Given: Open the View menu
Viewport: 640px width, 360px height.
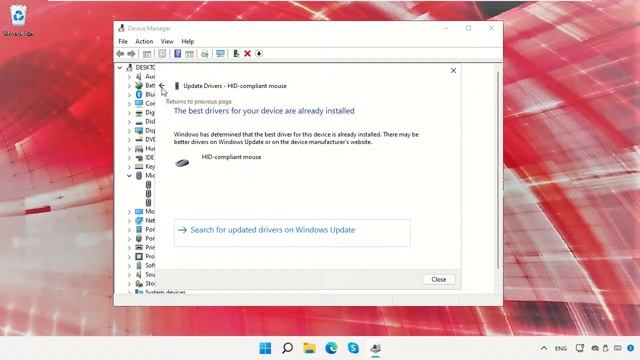Looking at the screenshot, I should point(167,41).
